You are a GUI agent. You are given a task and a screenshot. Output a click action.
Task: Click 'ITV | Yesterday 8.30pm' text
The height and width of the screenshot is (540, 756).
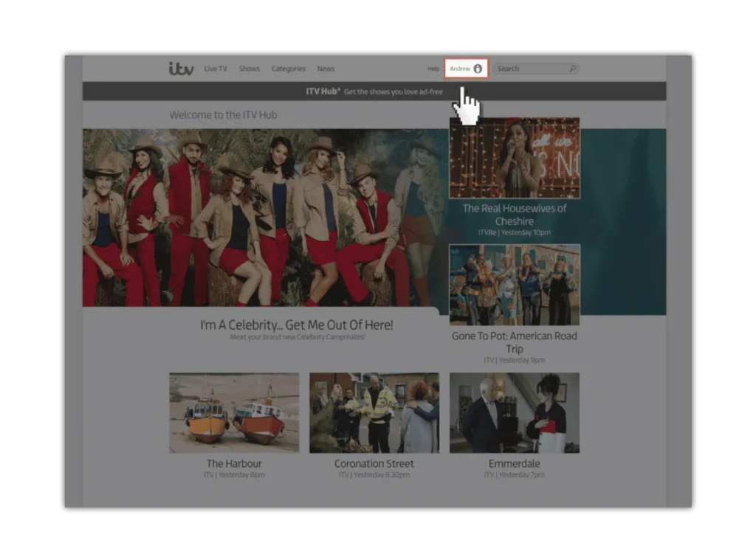coord(374,474)
